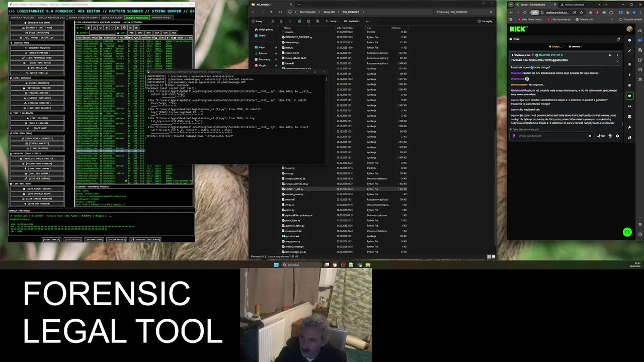The width and height of the screenshot is (644, 362).
Task: Click the pin icon on pinned chat message
Action: click(610, 55)
